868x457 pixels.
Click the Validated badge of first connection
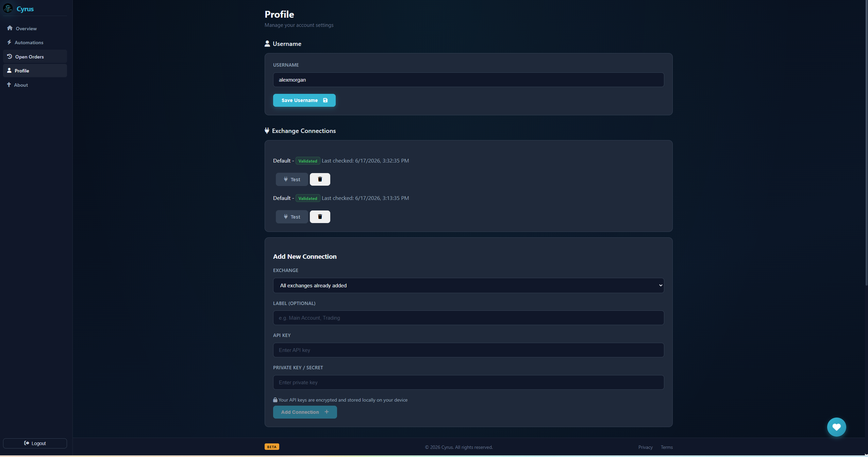(x=308, y=161)
